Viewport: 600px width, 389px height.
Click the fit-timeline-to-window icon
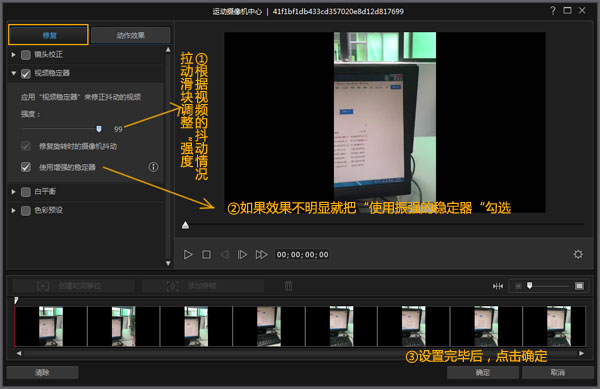pos(498,286)
